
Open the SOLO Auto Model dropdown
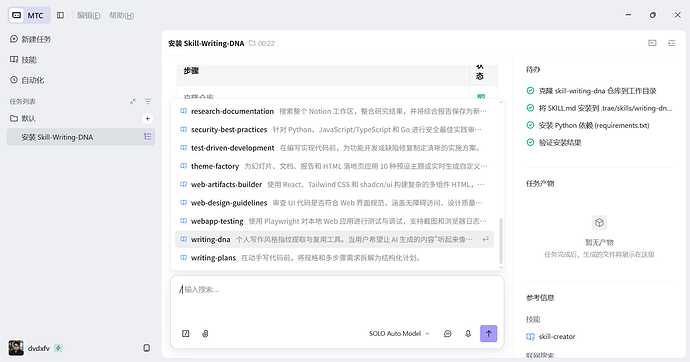point(399,333)
